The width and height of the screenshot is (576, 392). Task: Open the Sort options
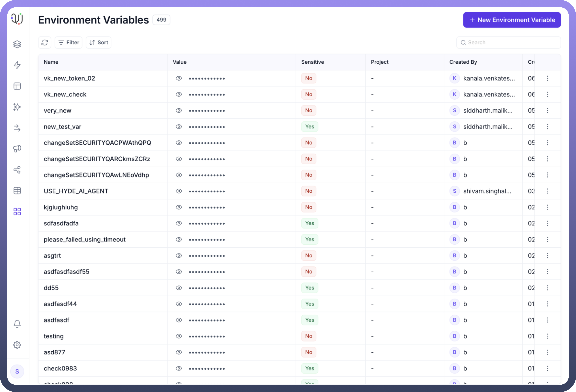99,42
